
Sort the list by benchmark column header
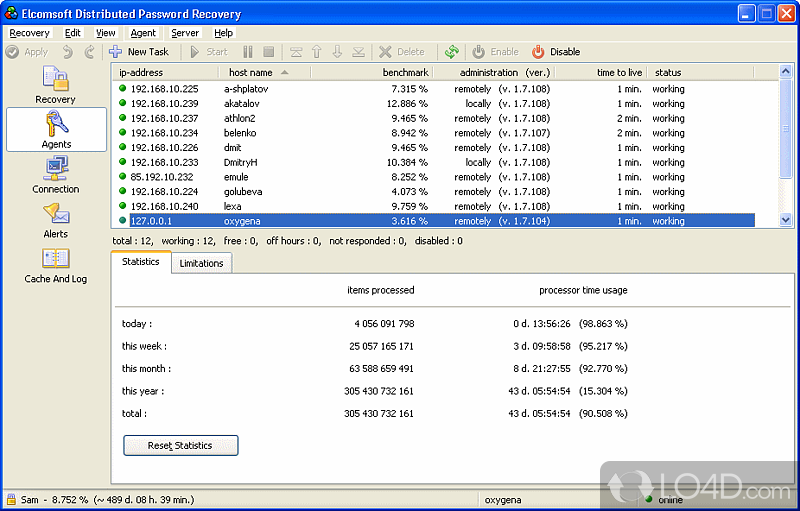(x=404, y=73)
